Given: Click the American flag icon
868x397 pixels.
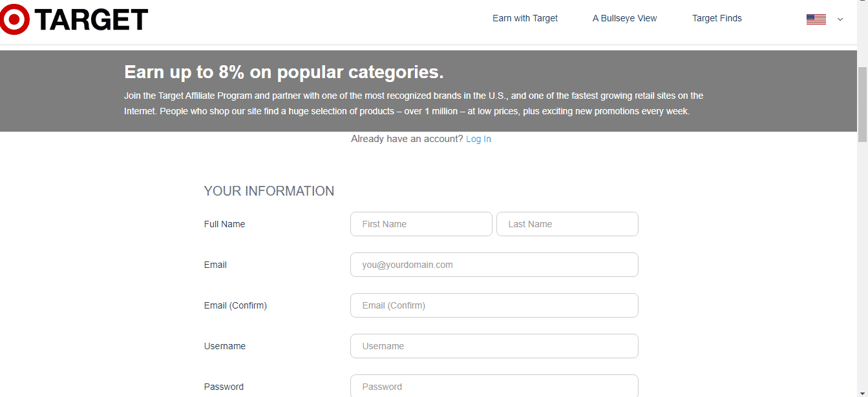Looking at the screenshot, I should pyautogui.click(x=816, y=19).
